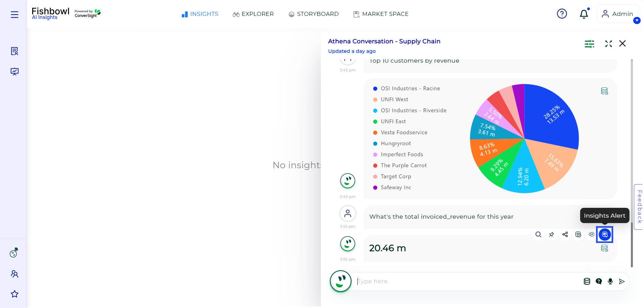Open the hamburger menu
The image size is (644, 308).
(x=15, y=15)
